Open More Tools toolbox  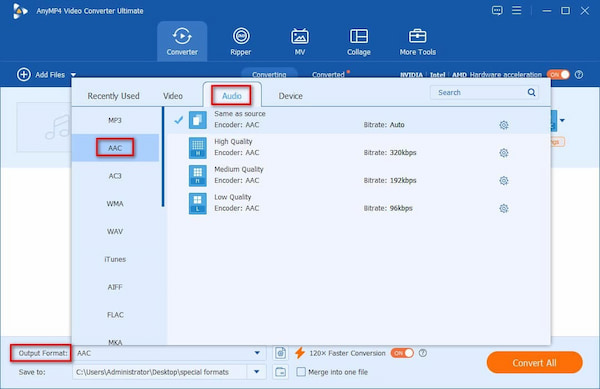[x=417, y=41]
